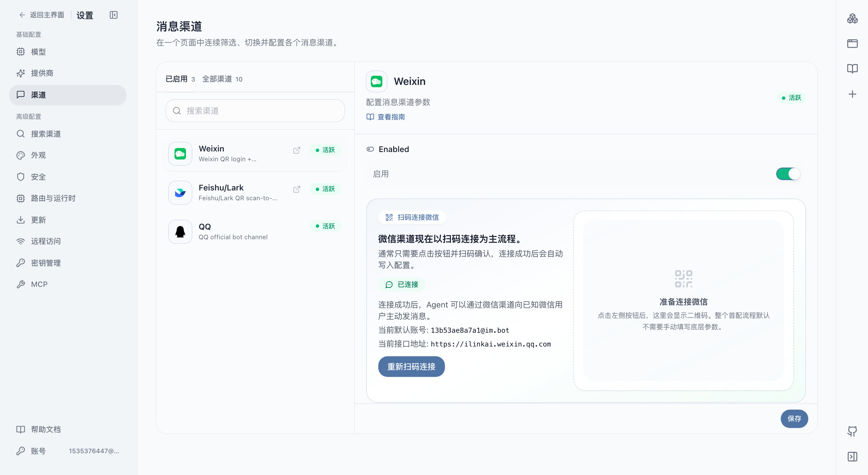Click the plus icon in right rail

tap(852, 94)
